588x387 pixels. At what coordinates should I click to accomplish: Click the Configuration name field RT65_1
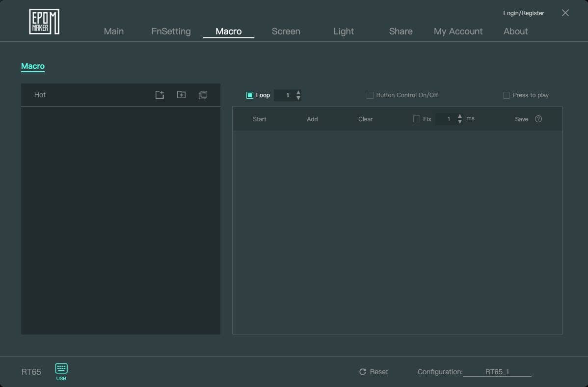pos(497,372)
